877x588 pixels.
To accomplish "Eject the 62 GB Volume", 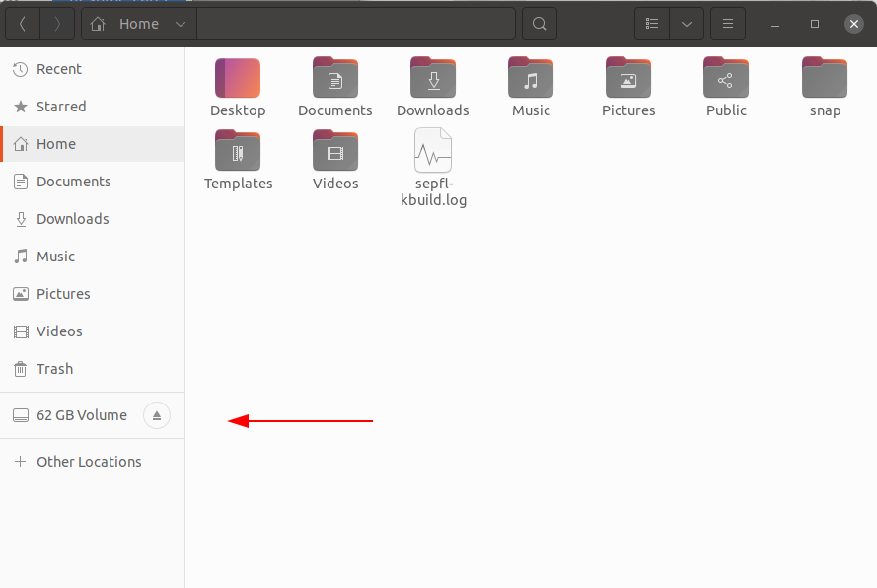I will coord(157,415).
